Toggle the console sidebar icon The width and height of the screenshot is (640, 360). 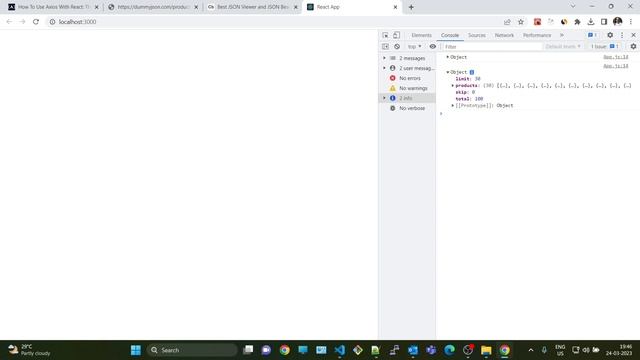click(x=385, y=47)
